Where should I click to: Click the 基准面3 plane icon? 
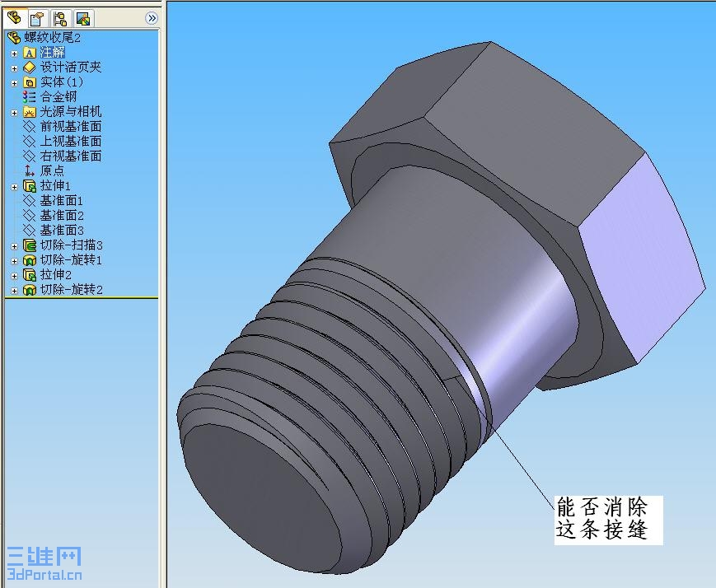click(29, 230)
